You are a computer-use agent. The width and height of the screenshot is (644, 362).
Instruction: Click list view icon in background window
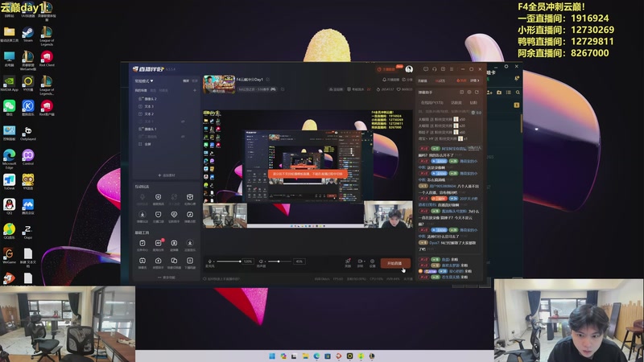(509, 93)
